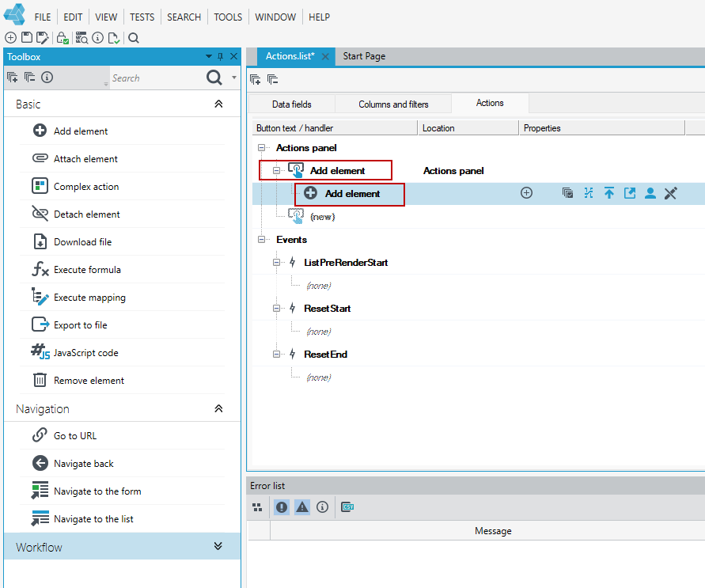Switch to the Start Page tab
705x588 pixels.
(364, 56)
